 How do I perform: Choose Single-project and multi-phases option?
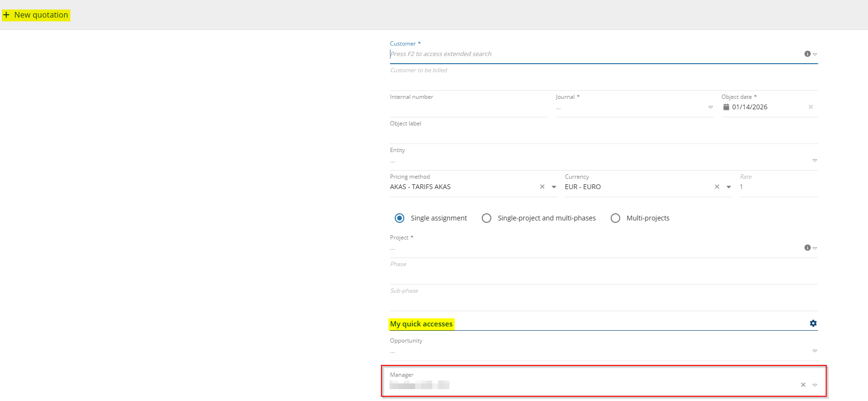(487, 218)
